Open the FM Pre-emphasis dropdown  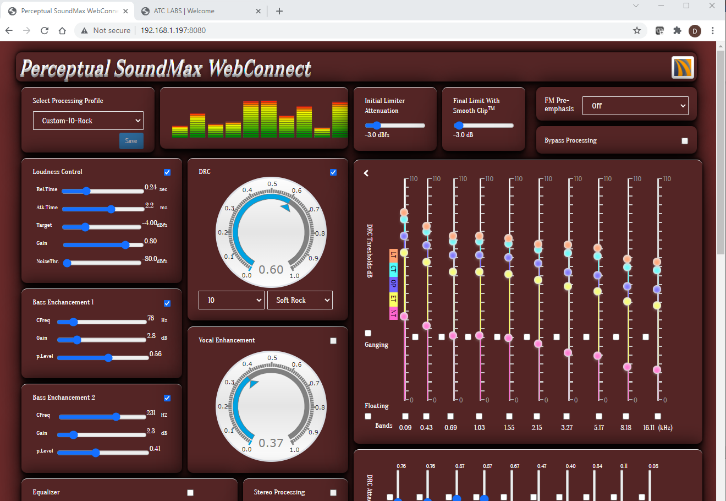635,106
